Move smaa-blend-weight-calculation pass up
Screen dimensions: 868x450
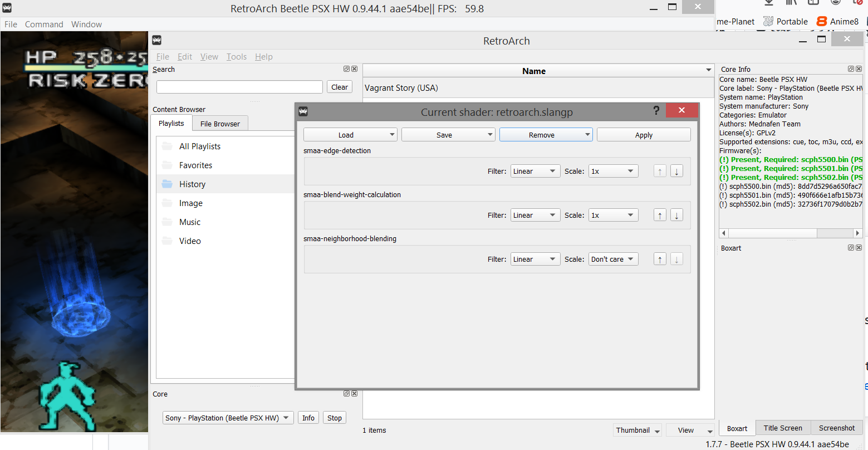[660, 215]
